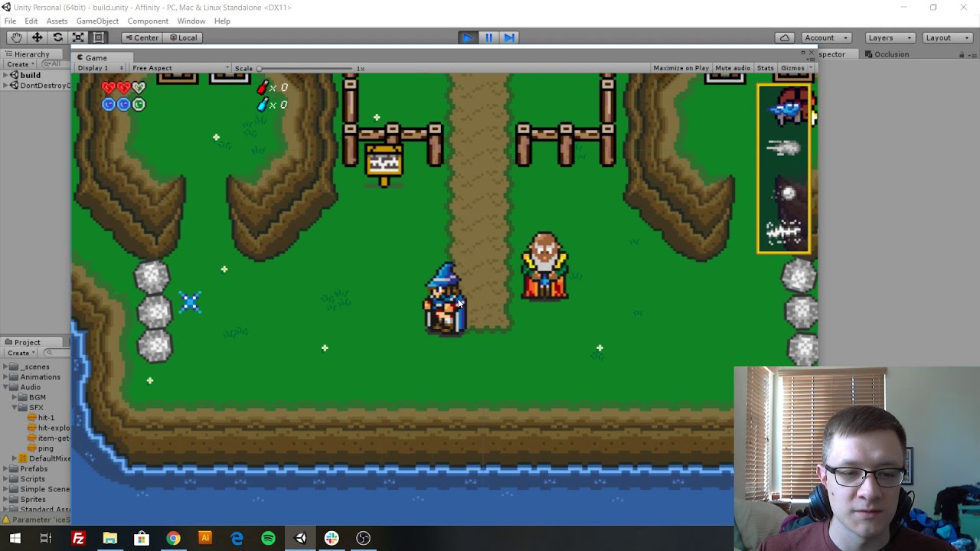Open the Gizmos dropdown
The width and height of the screenshot is (980, 551).
(795, 68)
